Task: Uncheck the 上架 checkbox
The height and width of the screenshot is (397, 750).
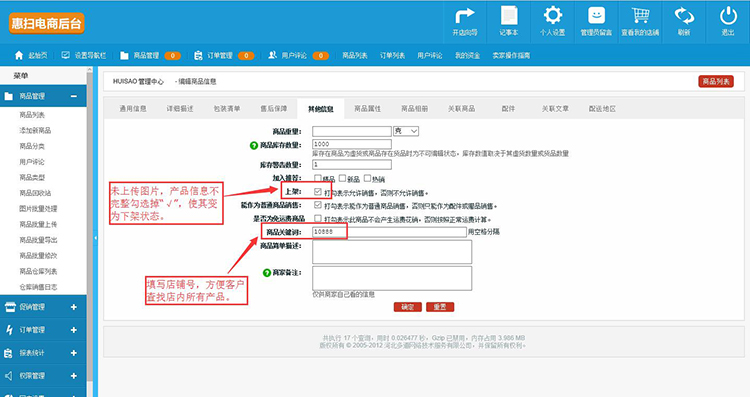Action: [x=318, y=192]
